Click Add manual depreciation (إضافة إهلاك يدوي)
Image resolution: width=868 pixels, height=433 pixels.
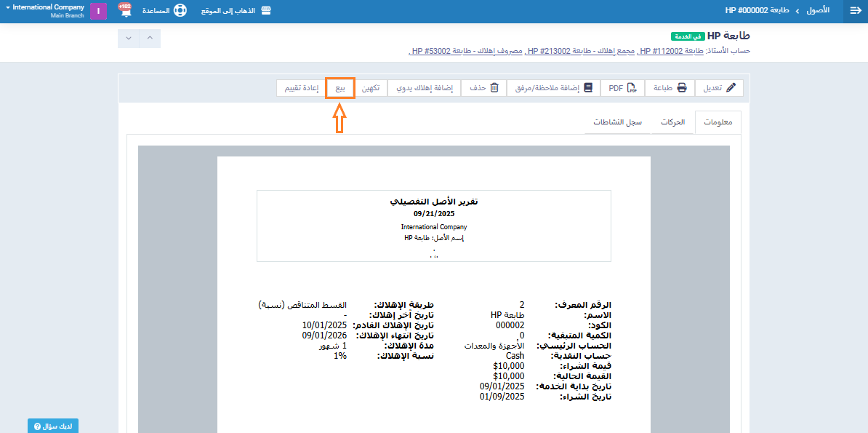[424, 88]
